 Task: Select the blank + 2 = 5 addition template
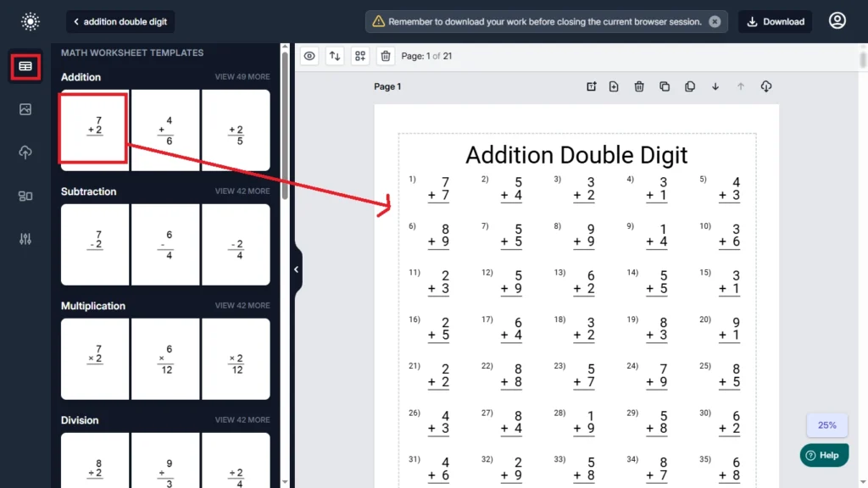click(236, 130)
